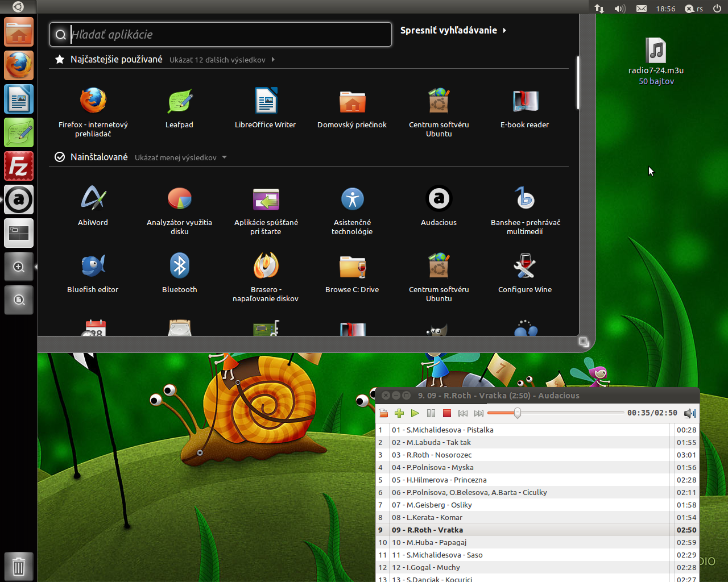Open E-book reader application

tap(525, 108)
